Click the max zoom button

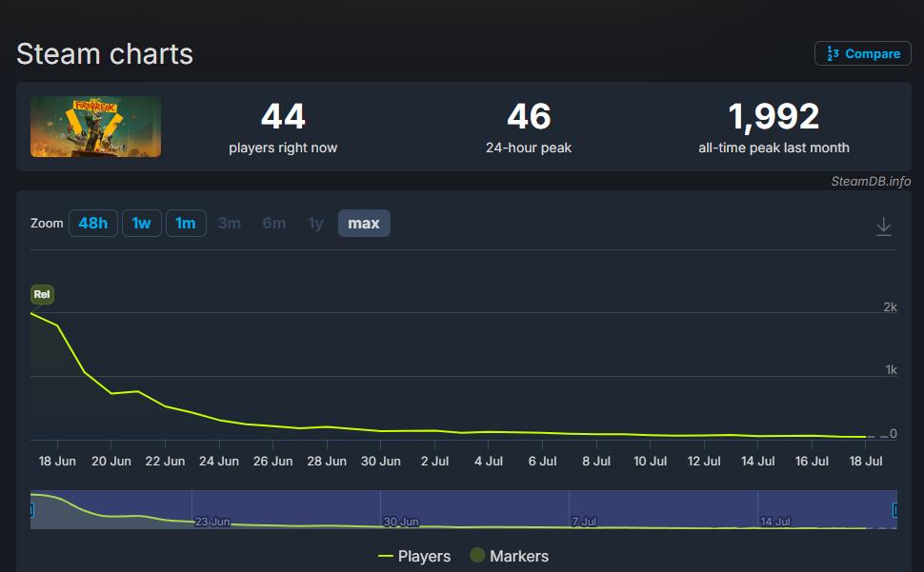(x=364, y=224)
